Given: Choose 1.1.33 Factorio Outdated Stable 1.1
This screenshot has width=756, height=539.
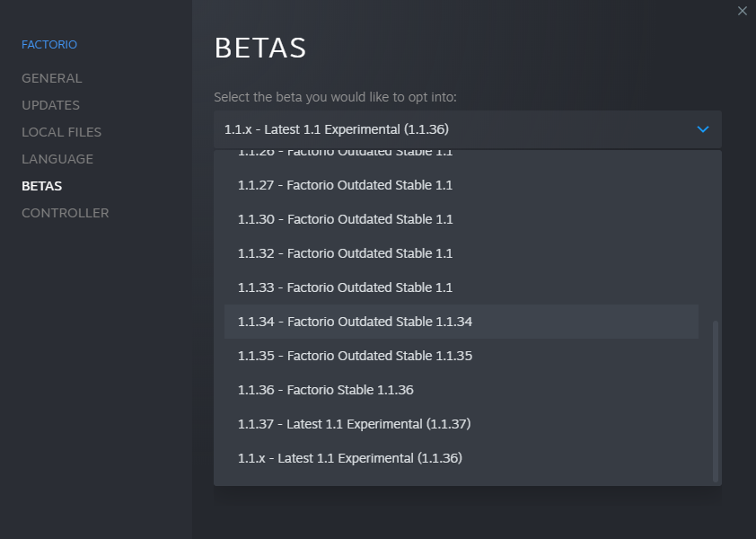Looking at the screenshot, I should tap(345, 287).
